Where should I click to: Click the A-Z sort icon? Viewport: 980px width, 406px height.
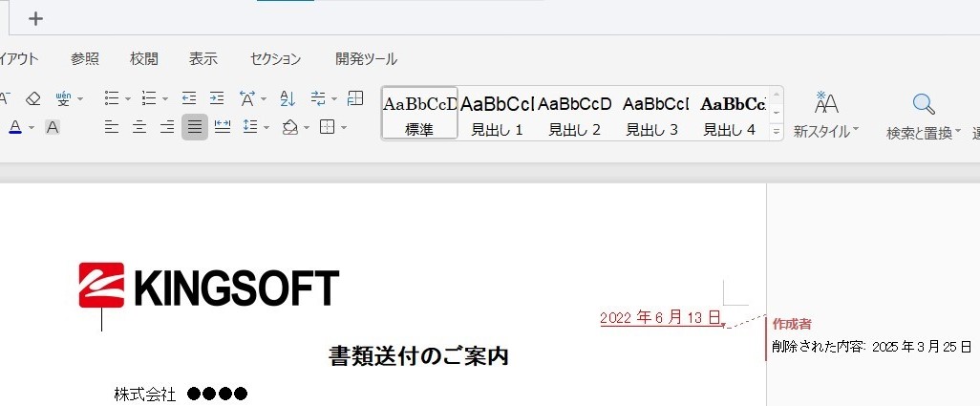point(288,98)
